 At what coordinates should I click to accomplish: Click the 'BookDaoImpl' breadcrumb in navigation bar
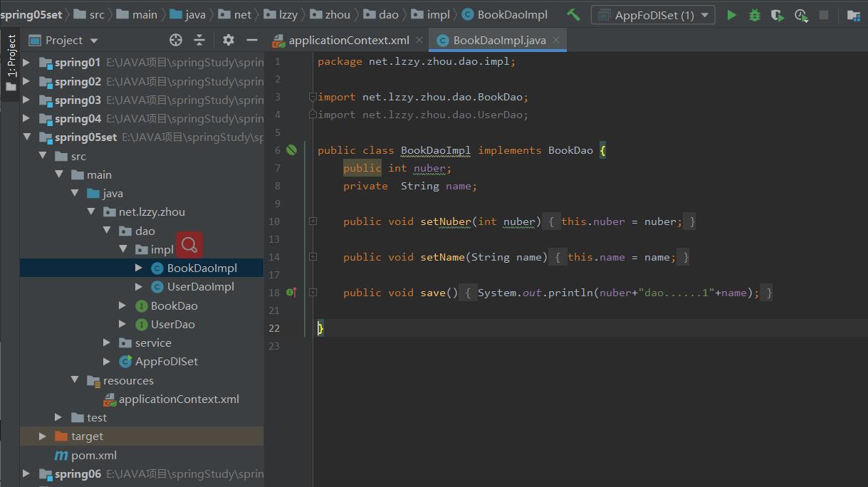point(512,14)
